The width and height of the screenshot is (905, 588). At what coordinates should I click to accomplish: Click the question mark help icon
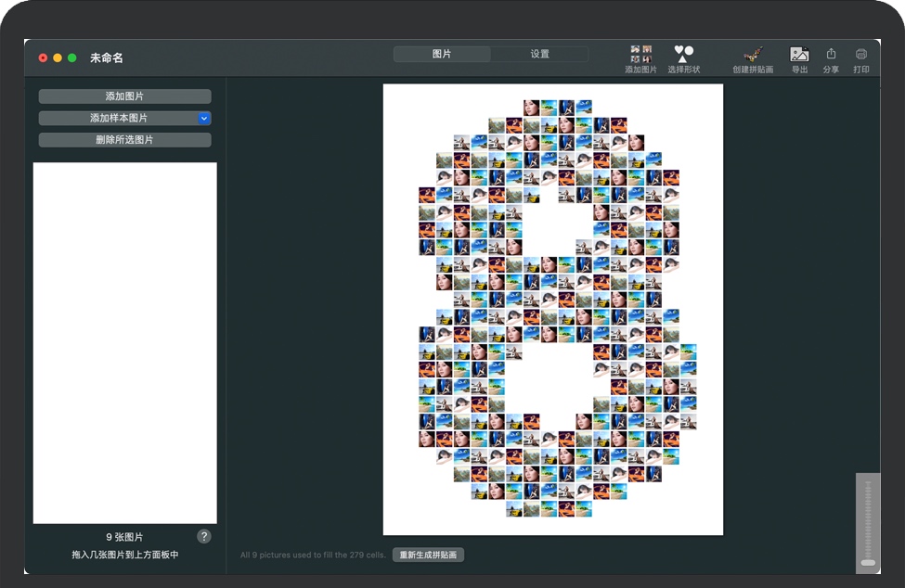point(204,537)
